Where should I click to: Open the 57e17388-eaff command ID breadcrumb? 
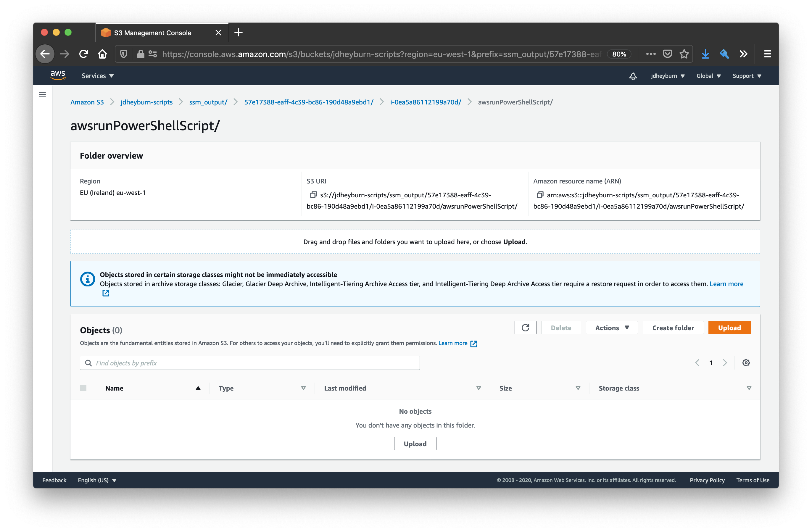click(x=309, y=102)
